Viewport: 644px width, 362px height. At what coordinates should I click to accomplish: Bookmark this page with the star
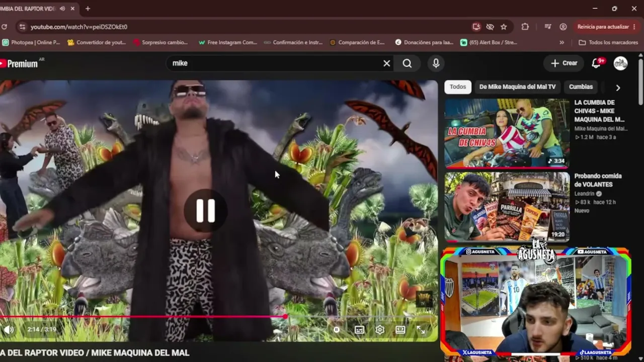point(504,27)
